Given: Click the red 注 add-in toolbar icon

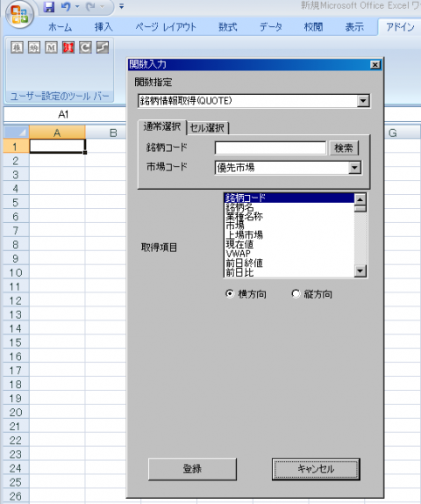Looking at the screenshot, I should [68, 47].
